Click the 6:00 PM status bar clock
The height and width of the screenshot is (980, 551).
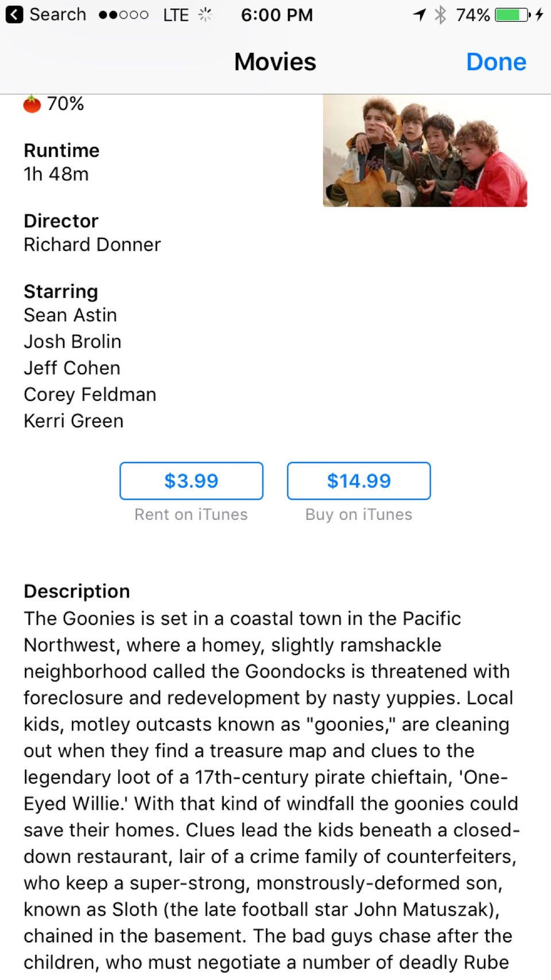(x=277, y=14)
